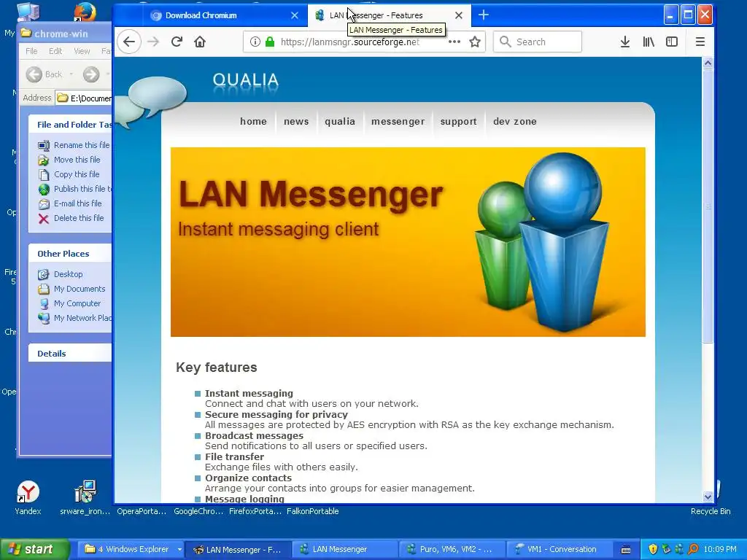
Task: Open My Computer under Other Places
Action: [x=77, y=303]
